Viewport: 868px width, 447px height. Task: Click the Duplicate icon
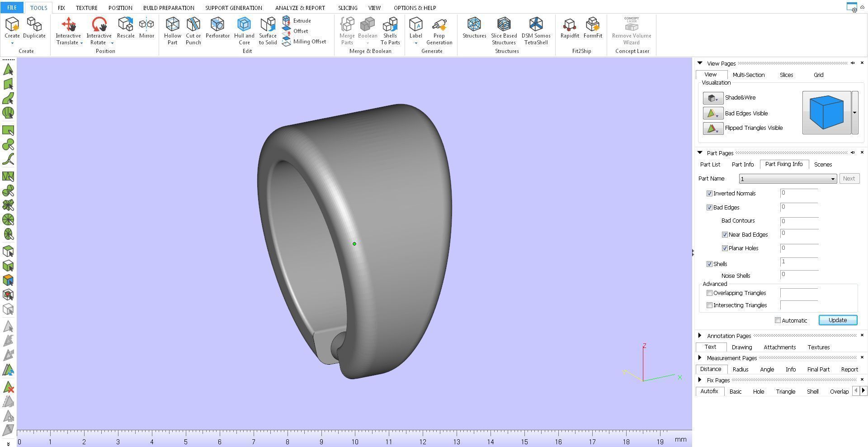pyautogui.click(x=34, y=24)
